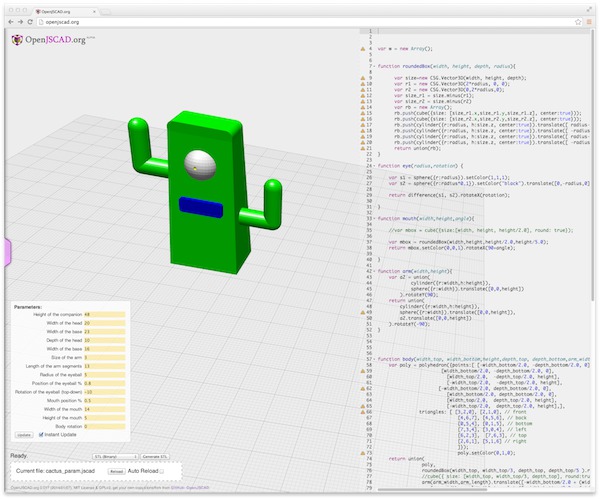Click the Depth of the head field
Screen dimensions: 600x499
click(104, 340)
